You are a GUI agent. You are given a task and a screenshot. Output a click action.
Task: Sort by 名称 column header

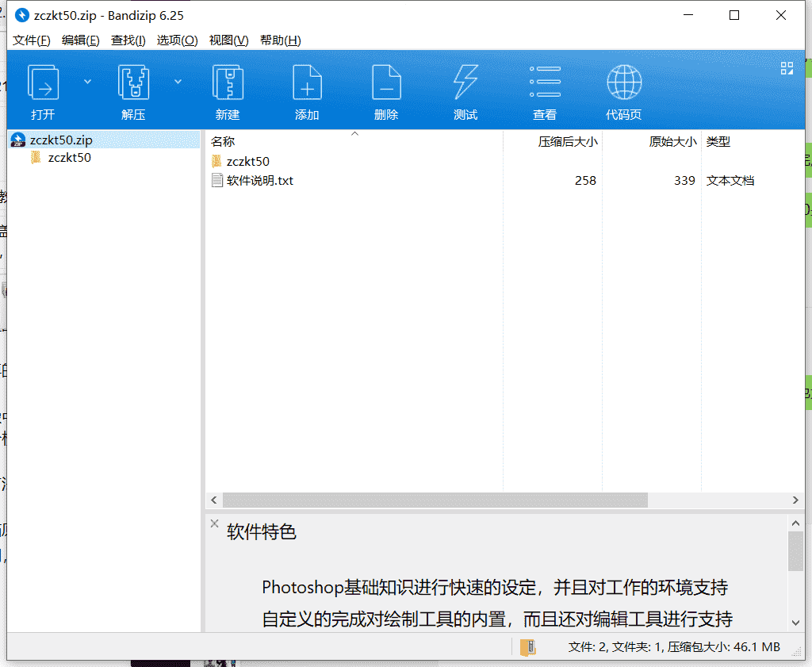(x=223, y=141)
